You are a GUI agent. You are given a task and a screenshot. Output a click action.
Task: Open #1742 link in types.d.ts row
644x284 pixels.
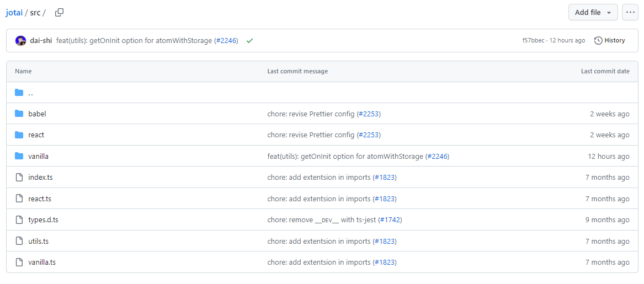(390, 219)
